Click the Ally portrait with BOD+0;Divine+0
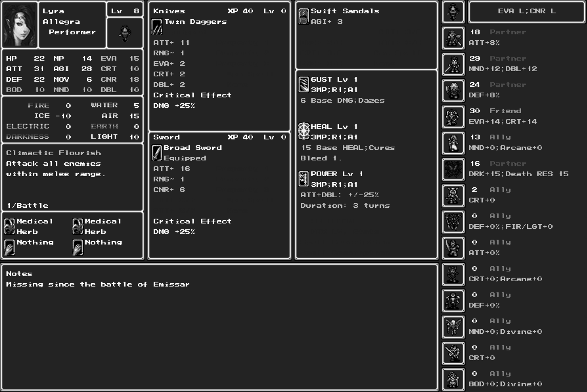This screenshot has height=392, width=587. [x=453, y=379]
